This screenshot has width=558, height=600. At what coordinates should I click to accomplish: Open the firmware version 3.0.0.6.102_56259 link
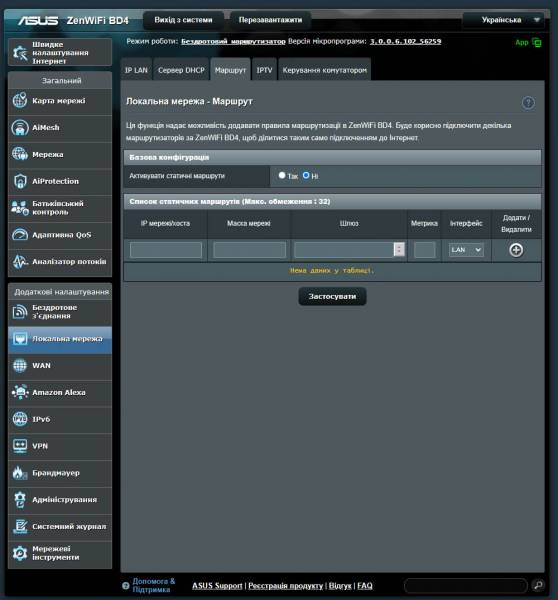point(406,41)
